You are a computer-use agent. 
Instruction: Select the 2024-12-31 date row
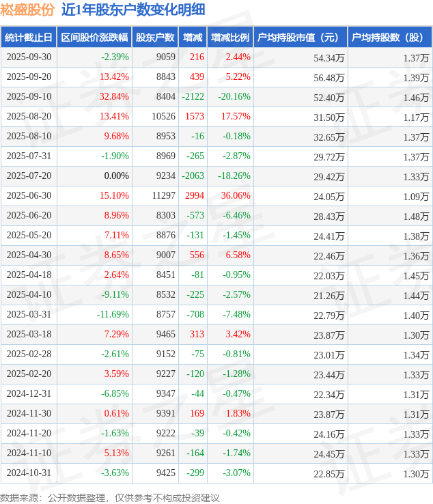[x=29, y=394]
